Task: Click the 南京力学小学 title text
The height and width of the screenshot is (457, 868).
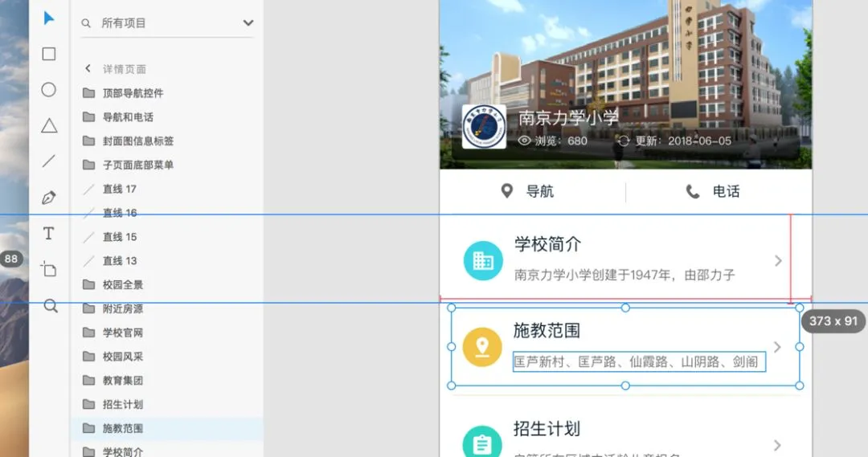Action: pyautogui.click(x=568, y=117)
